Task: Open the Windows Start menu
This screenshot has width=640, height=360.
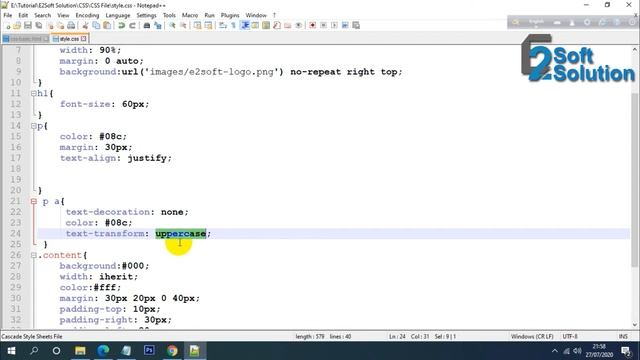Action: click(11, 351)
